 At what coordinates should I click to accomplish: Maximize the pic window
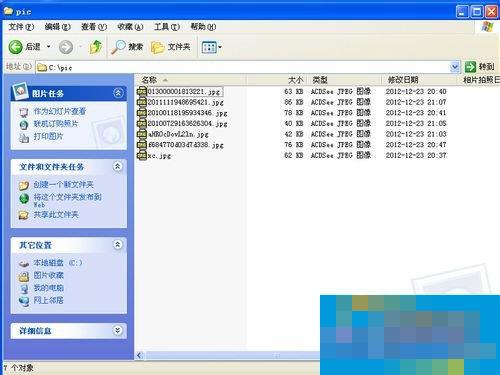477,12
